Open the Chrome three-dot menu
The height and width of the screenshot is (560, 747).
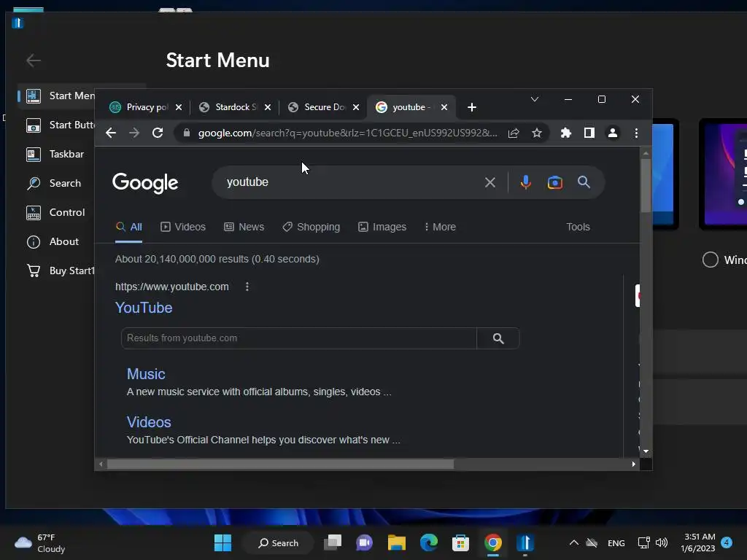tap(636, 133)
